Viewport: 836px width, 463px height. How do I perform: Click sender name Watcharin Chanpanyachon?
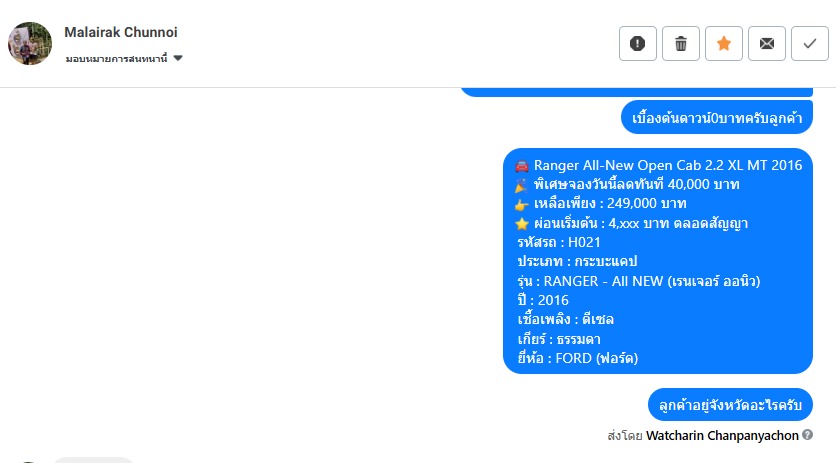click(x=722, y=435)
